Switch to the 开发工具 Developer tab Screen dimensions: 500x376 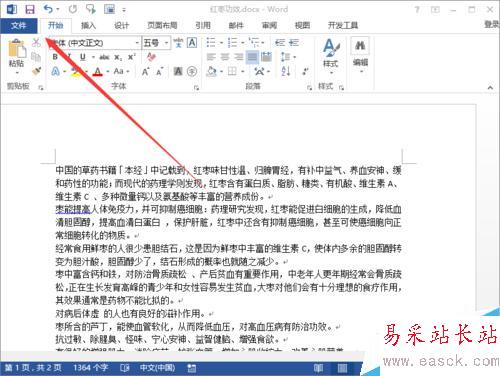(343, 26)
